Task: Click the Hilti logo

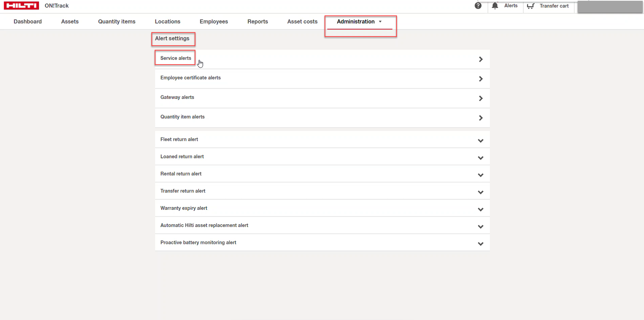Action: pos(22,6)
